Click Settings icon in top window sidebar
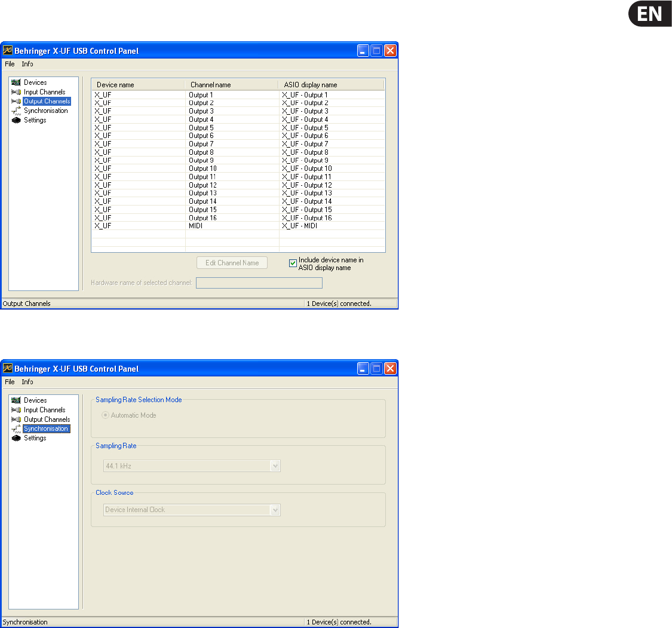The height and width of the screenshot is (628, 672). pyautogui.click(x=16, y=120)
